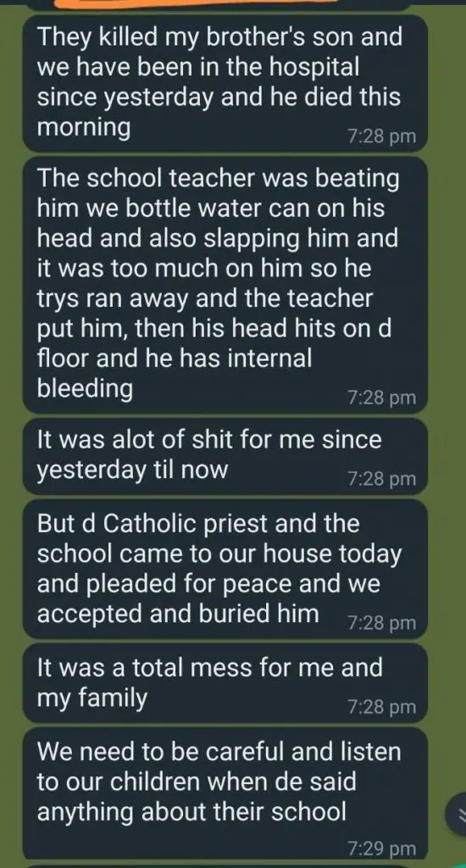
Task: Select the "We need to be careful" message
Action: coord(225,793)
